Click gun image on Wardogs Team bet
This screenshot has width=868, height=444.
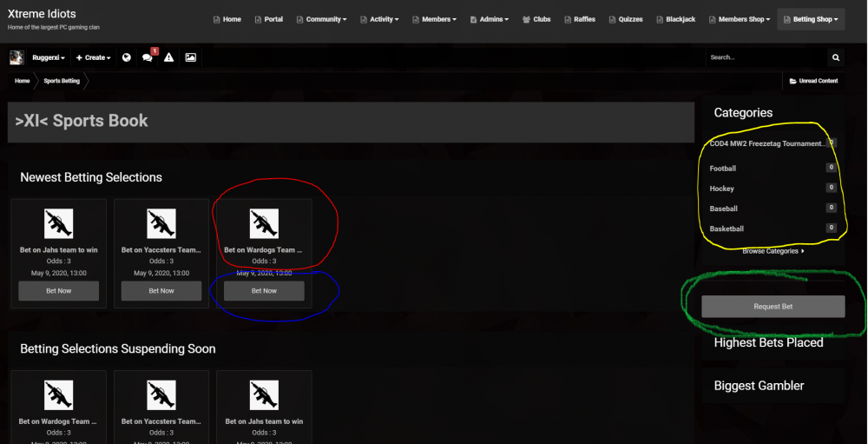tap(264, 224)
